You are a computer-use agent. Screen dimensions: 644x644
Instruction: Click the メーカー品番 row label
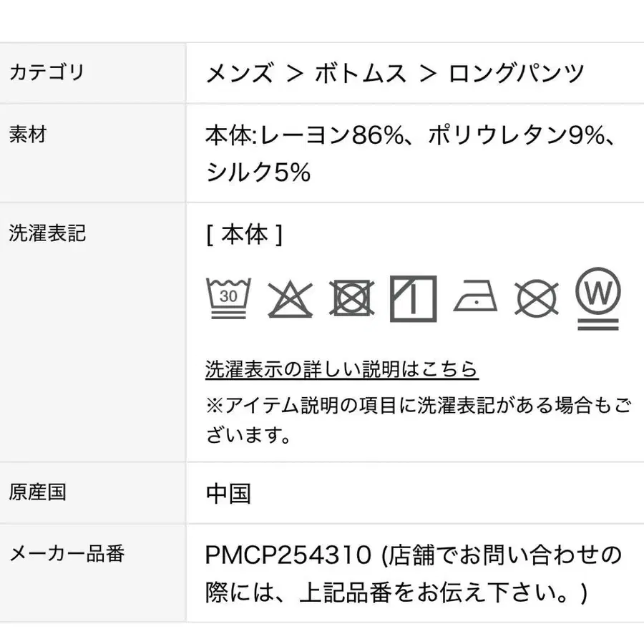67,554
